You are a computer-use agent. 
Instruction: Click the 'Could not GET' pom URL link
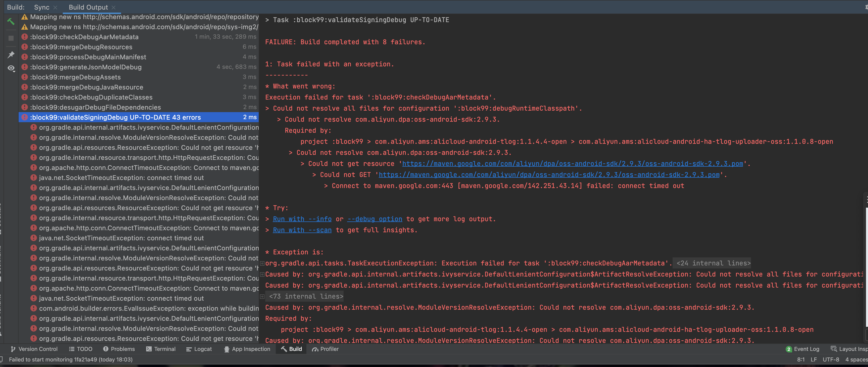click(x=549, y=175)
